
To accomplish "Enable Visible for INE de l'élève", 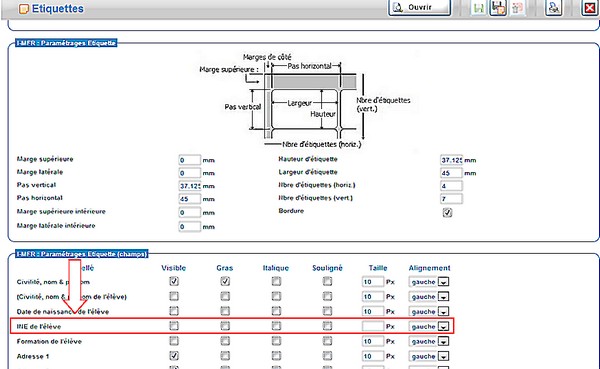I will (x=174, y=326).
